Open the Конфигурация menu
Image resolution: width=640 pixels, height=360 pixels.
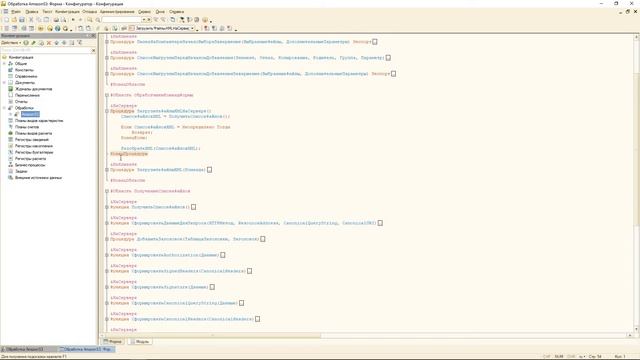[67, 12]
